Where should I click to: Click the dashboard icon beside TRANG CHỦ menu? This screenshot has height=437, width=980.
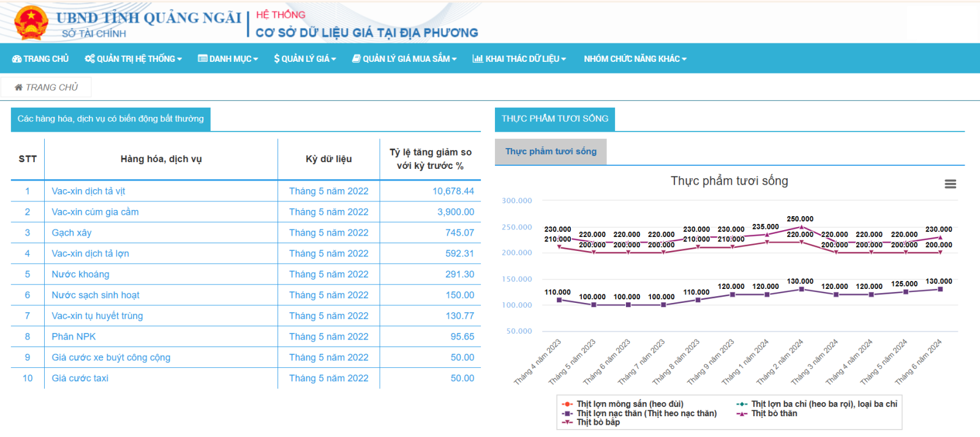coord(17,59)
